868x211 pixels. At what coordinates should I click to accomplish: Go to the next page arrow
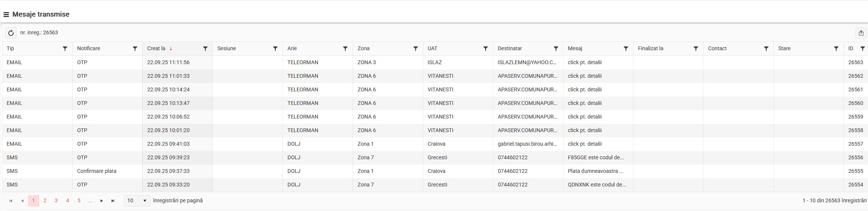101,201
